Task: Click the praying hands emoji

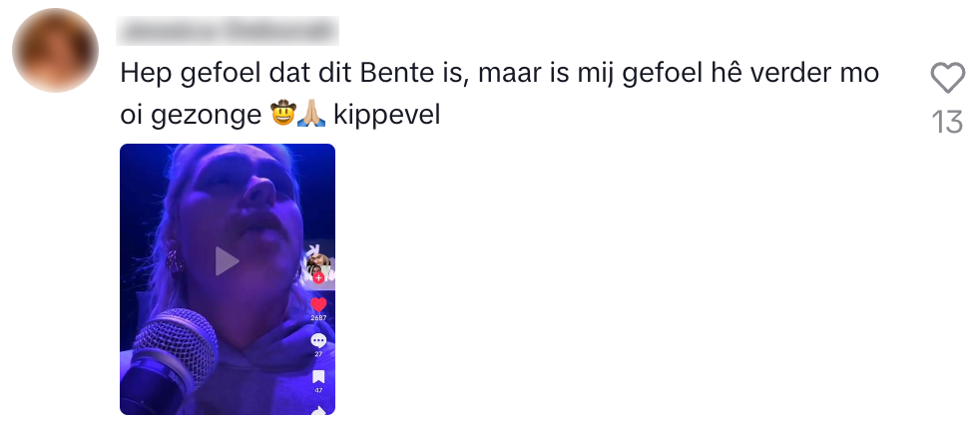Action: (311, 114)
